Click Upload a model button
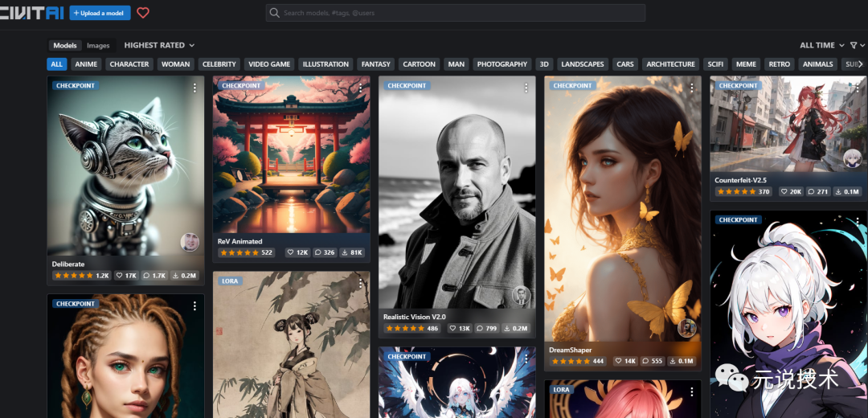868x418 pixels. click(x=100, y=13)
